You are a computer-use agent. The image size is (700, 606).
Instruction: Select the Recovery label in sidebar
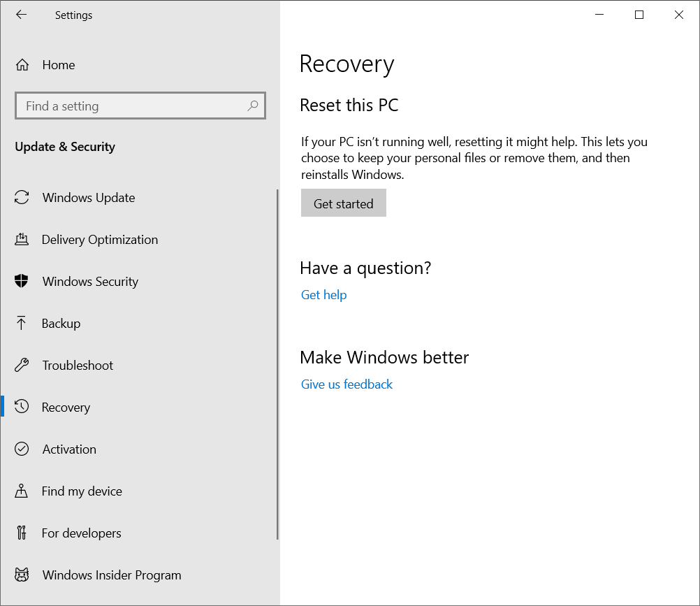tap(66, 407)
